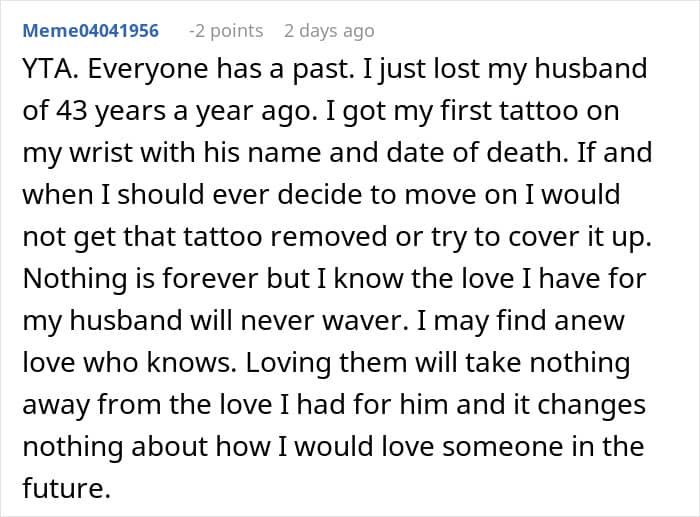Click the "2 days ago" timestamp
This screenshot has height=517, width=700.
point(329,31)
